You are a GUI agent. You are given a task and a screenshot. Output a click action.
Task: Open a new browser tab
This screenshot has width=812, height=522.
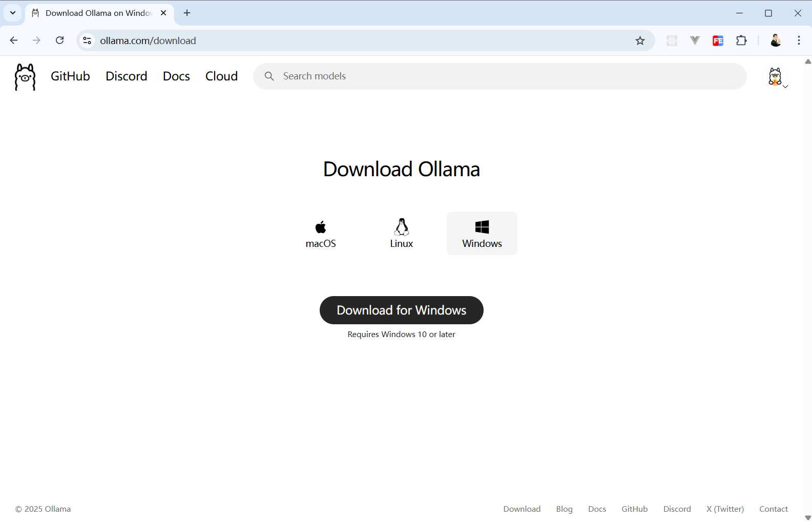click(x=187, y=13)
